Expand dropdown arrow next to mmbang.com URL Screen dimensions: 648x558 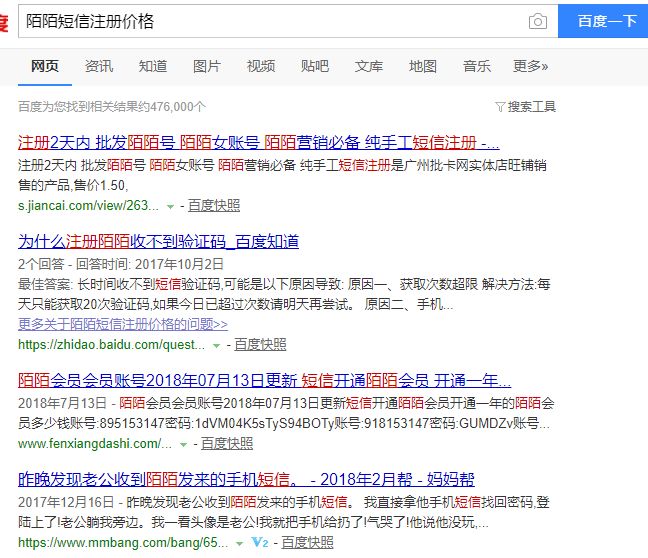point(239,543)
